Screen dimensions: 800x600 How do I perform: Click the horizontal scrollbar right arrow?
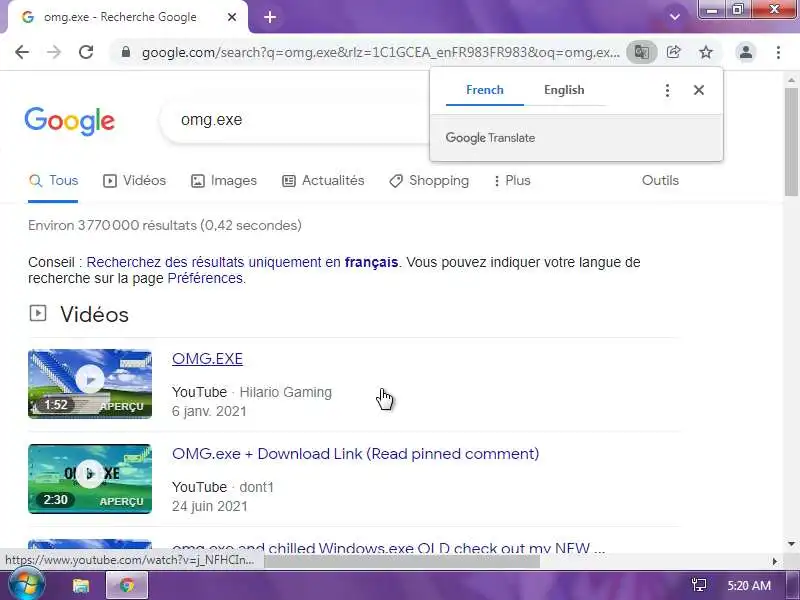pos(774,561)
